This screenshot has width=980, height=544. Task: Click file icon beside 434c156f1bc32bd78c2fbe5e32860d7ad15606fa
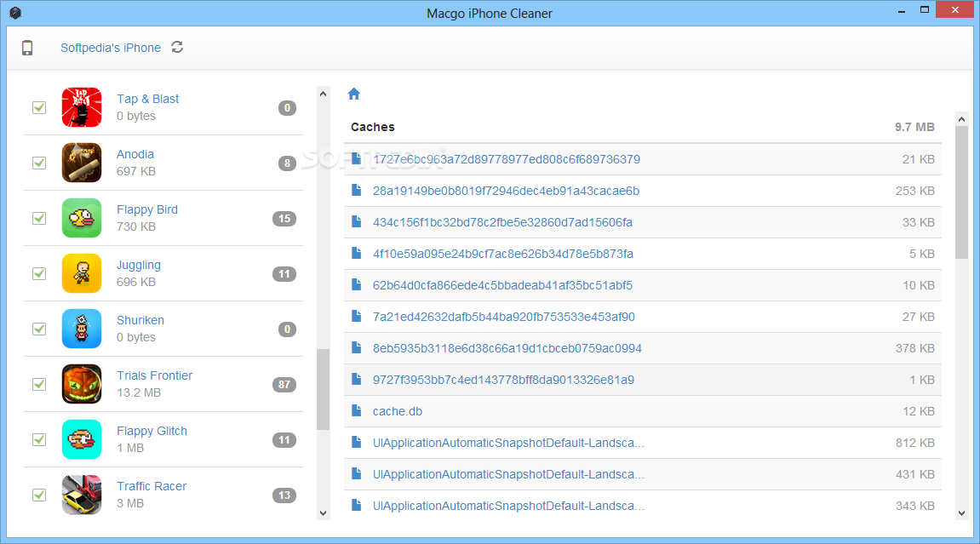point(356,221)
